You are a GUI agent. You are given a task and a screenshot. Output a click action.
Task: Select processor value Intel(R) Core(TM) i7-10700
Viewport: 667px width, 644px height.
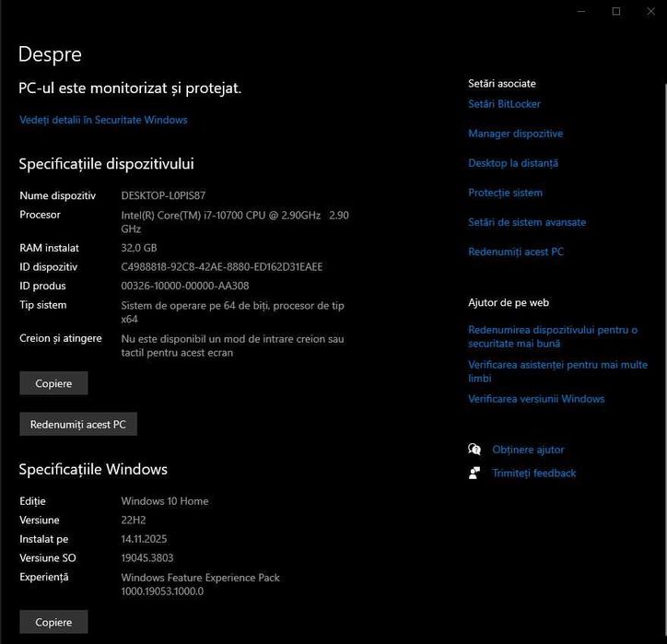click(x=182, y=216)
